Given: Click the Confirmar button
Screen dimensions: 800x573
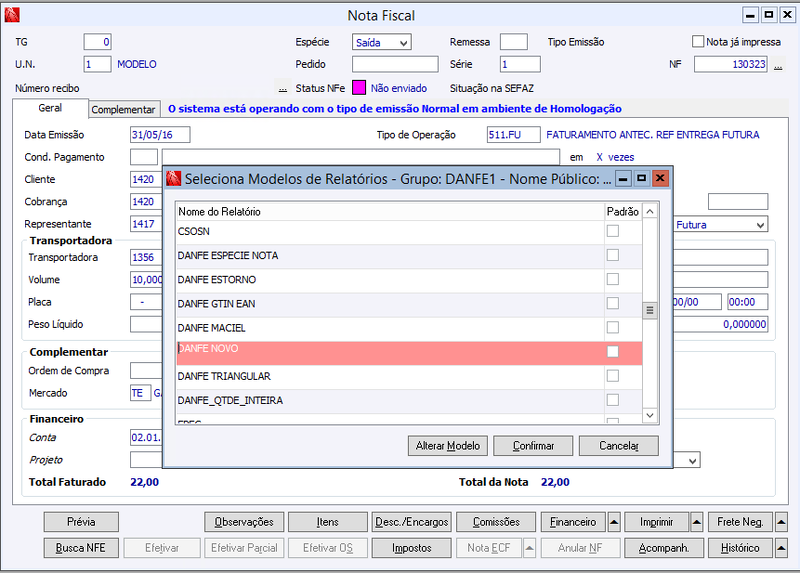Looking at the screenshot, I should click(x=533, y=446).
